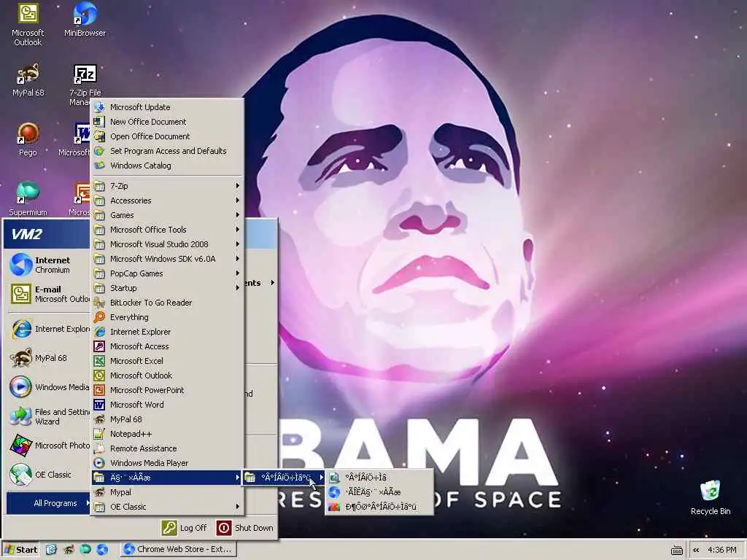The image size is (747, 560).
Task: Expand Microsoft Windows SDK v6.0A folder
Action: [x=167, y=259]
